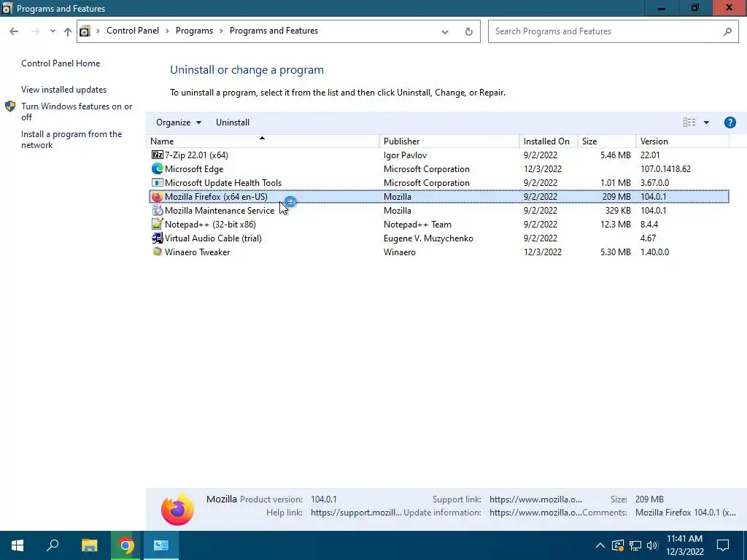Viewport: 747px width, 560px height.
Task: Click the Microsoft Edge icon in list
Action: point(158,168)
